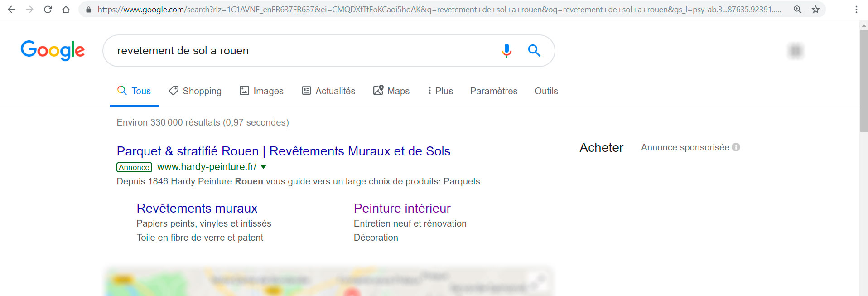Screen dimensions: 868x296
Task: Start voice search with the microphone icon
Action: click(506, 50)
